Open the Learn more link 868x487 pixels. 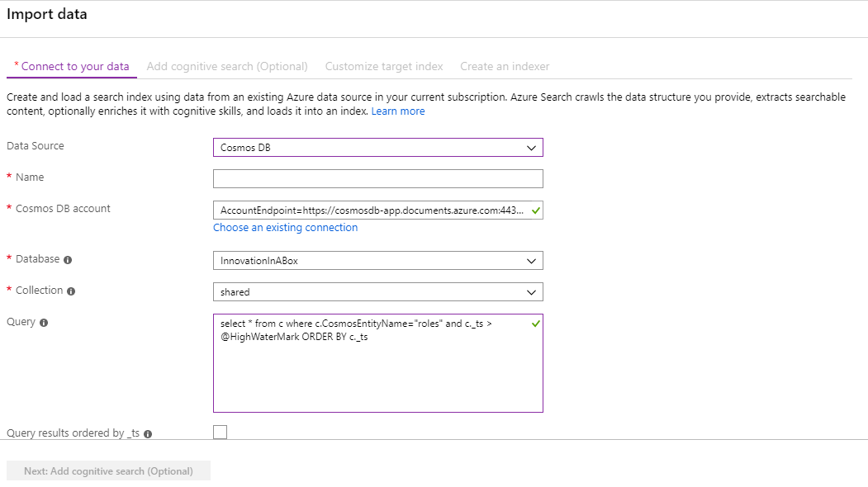(x=398, y=111)
